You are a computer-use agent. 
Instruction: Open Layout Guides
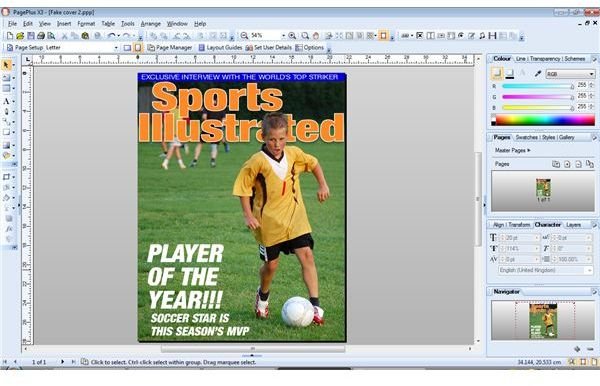[x=220, y=48]
